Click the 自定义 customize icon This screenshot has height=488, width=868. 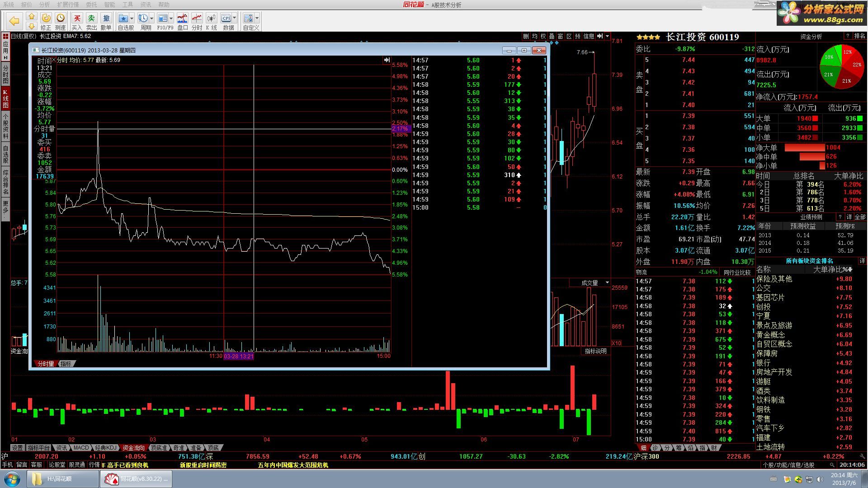pyautogui.click(x=248, y=18)
